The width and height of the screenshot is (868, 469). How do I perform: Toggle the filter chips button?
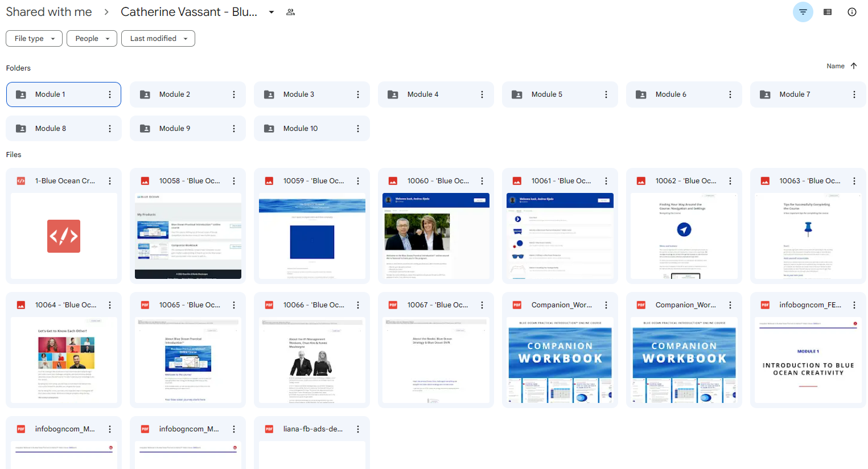coord(803,12)
